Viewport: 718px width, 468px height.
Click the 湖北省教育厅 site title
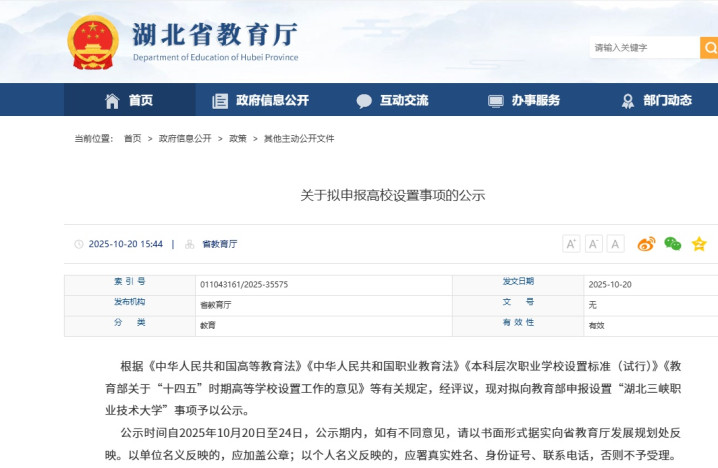point(215,35)
